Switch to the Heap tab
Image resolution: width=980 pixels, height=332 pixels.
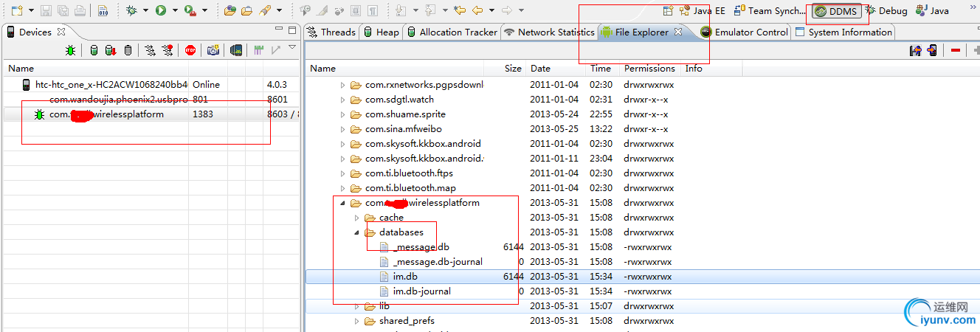point(381,32)
